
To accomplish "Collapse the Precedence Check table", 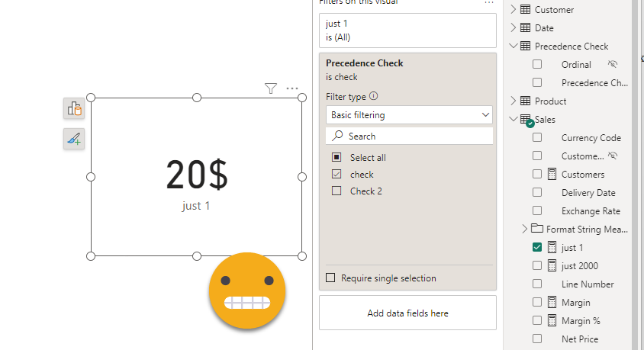I will point(514,47).
